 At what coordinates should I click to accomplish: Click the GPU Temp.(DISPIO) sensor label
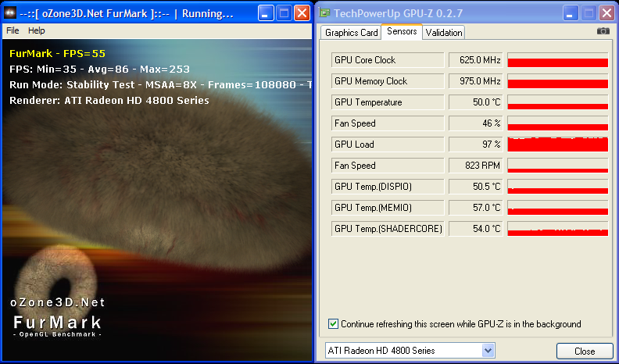pyautogui.click(x=388, y=187)
